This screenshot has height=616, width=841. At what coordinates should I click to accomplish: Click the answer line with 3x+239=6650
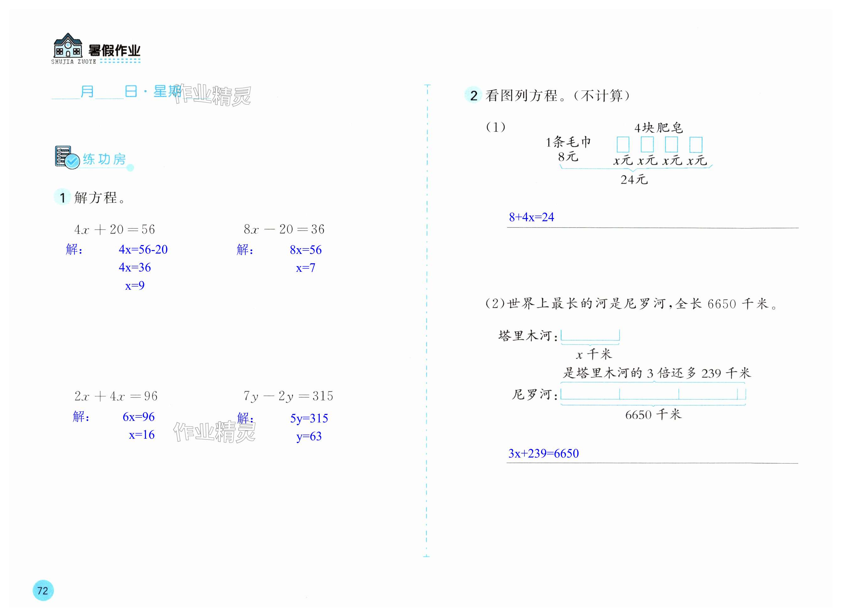click(x=543, y=453)
